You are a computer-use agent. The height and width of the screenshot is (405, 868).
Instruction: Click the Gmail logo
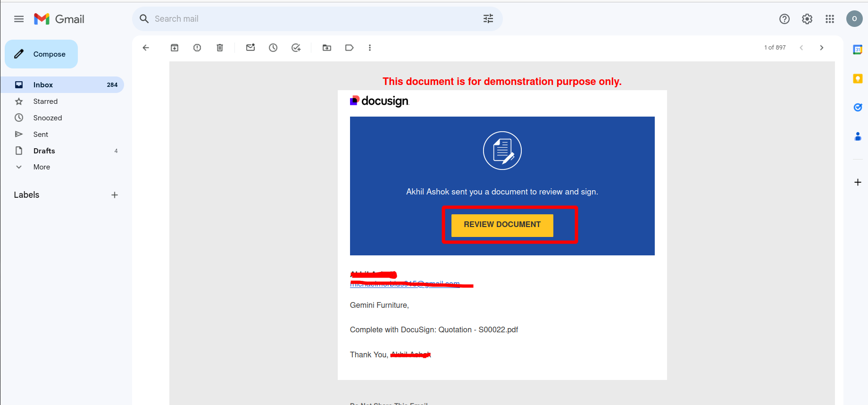tap(59, 19)
